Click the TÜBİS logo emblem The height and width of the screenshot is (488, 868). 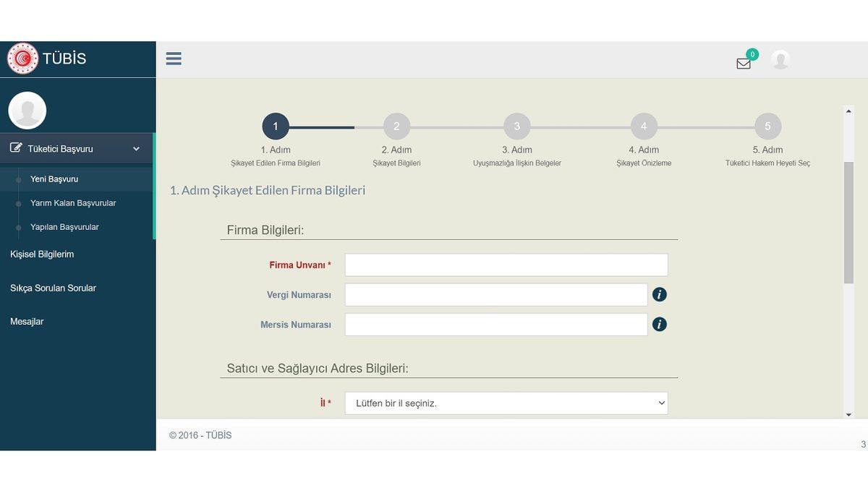23,59
